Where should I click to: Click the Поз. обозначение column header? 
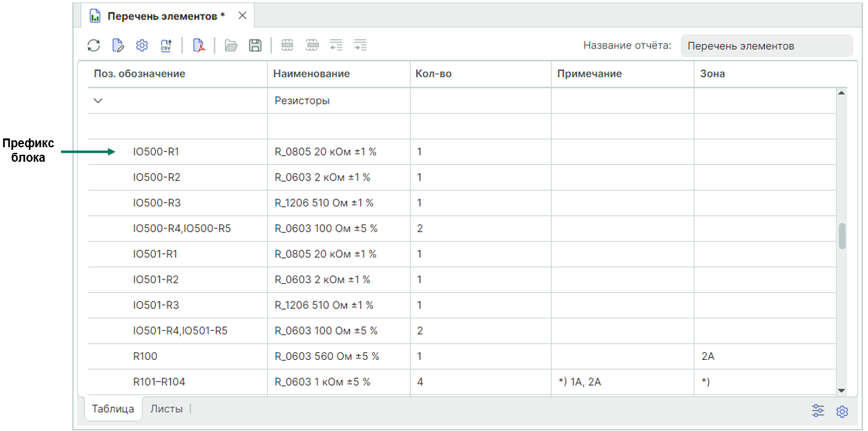pyautogui.click(x=140, y=74)
